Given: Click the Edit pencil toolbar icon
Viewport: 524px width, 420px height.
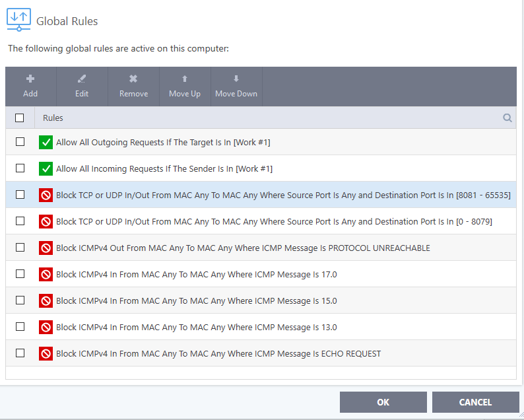Looking at the screenshot, I should coord(82,79).
